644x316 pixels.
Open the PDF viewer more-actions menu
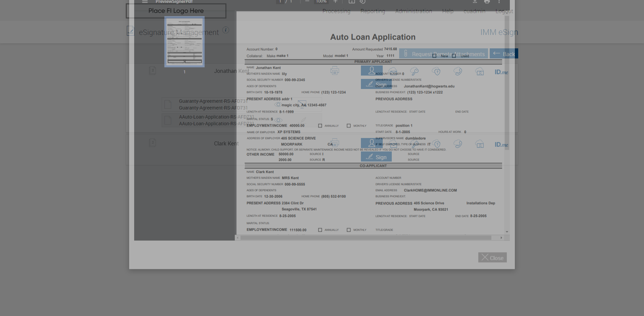[x=499, y=2]
